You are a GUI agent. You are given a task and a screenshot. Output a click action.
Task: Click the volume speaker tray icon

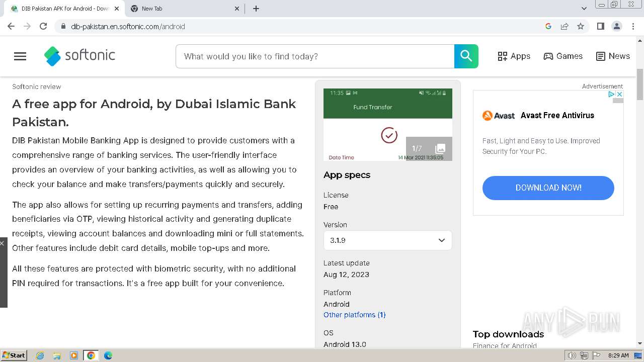click(572, 355)
